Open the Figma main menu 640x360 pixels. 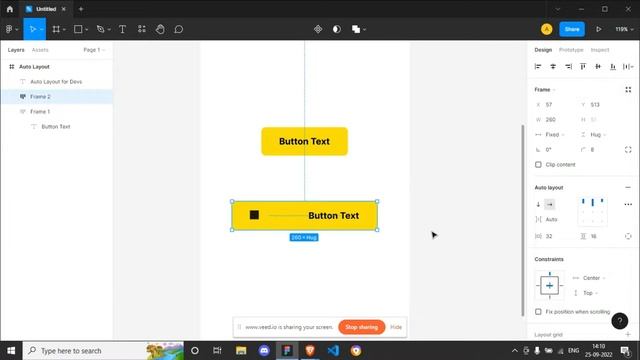coord(9,29)
